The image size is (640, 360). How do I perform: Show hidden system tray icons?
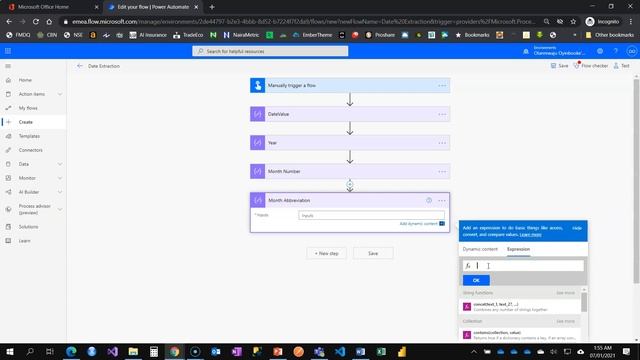473,351
